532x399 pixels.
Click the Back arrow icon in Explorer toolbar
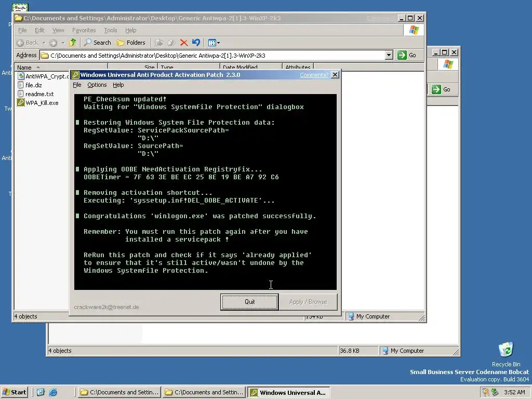pos(20,43)
